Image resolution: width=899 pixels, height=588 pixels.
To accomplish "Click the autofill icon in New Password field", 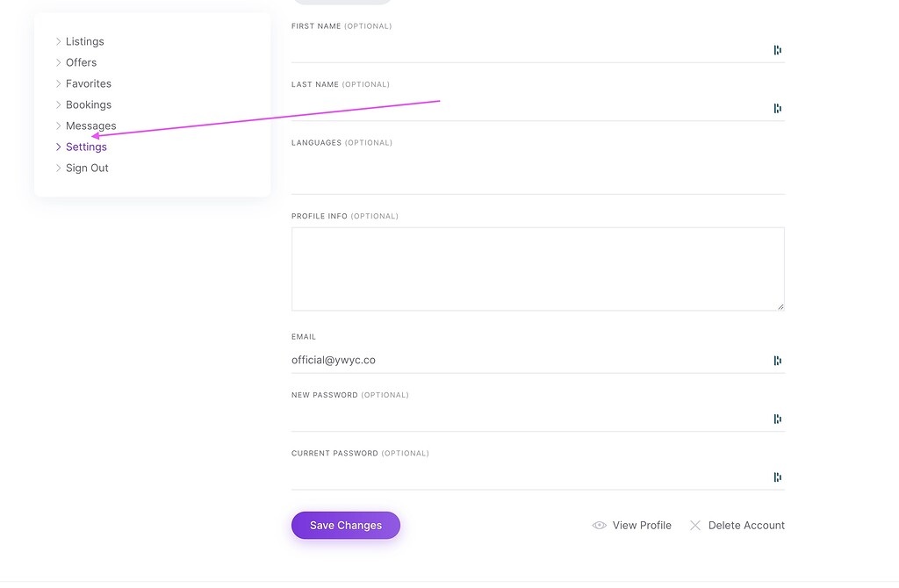I will [777, 419].
